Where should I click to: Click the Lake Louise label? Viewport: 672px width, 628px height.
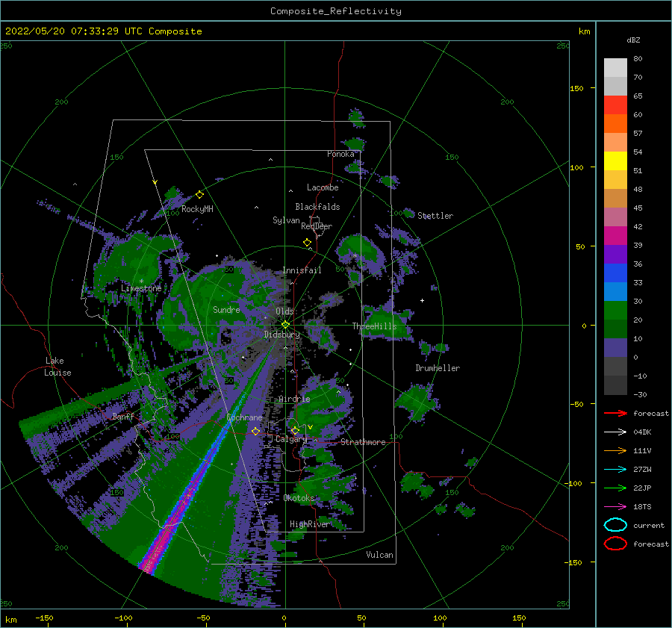[x=57, y=367]
